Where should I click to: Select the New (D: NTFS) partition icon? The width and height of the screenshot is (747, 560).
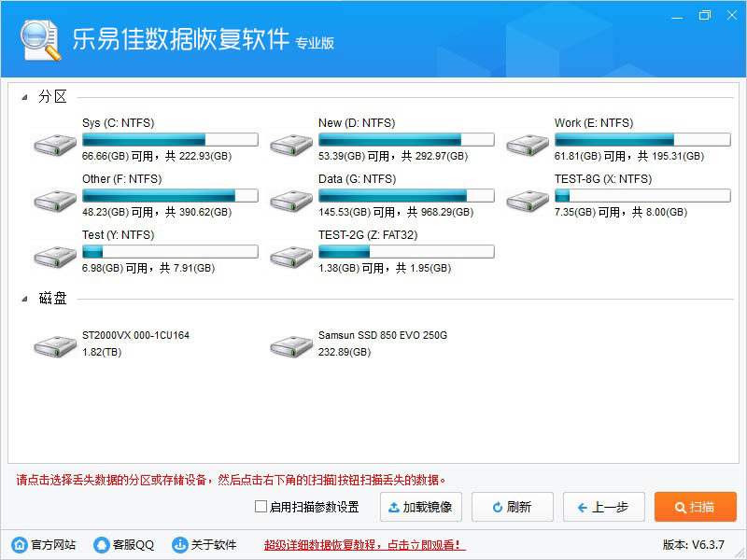coord(291,145)
